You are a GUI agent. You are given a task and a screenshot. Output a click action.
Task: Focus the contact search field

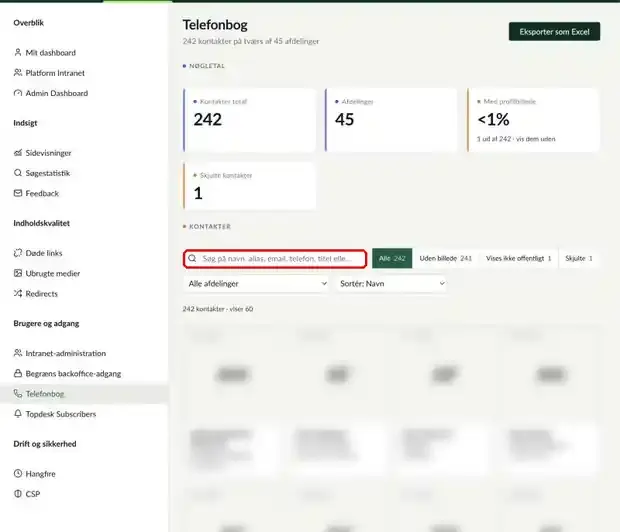[275, 258]
